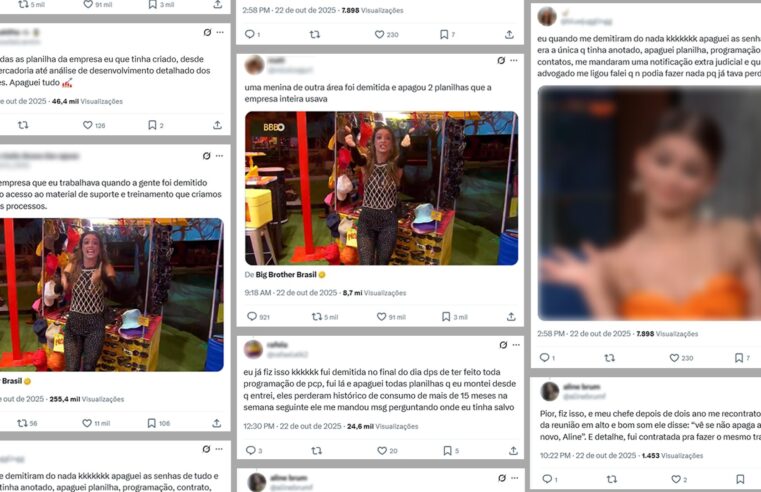Image resolution: width=761 pixels, height=492 pixels.
Task: Open the center Big Brother Brasil video thumbnail
Action: click(381, 188)
